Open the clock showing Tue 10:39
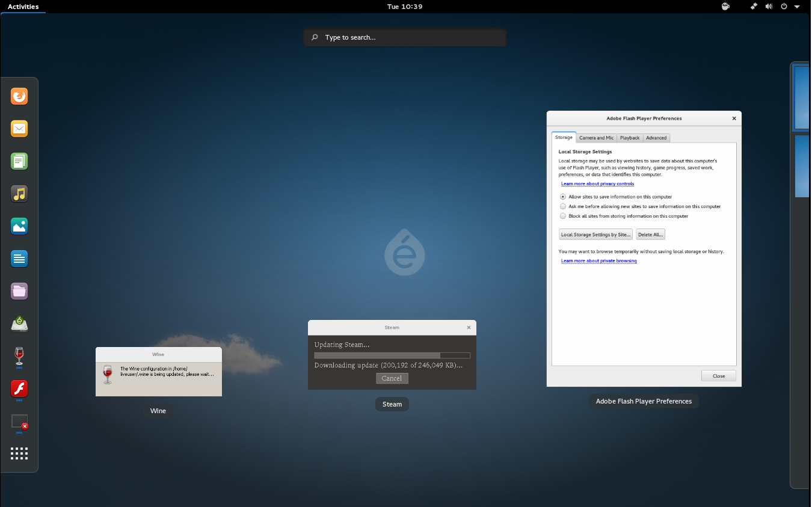This screenshot has width=812, height=507. pyautogui.click(x=405, y=7)
